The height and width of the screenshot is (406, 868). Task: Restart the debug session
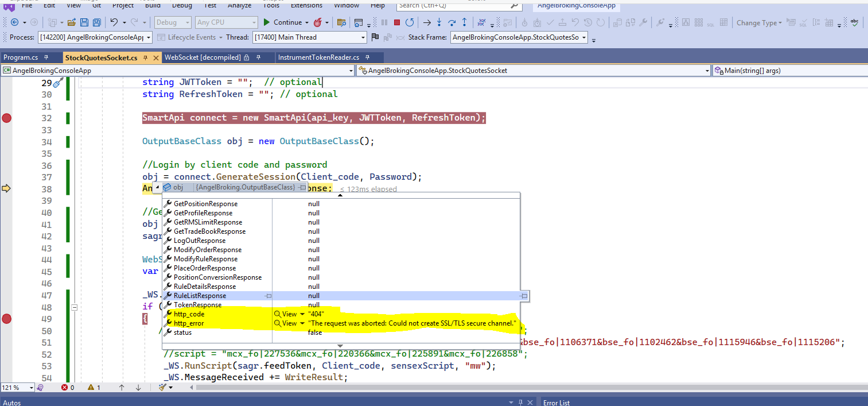[x=409, y=23]
